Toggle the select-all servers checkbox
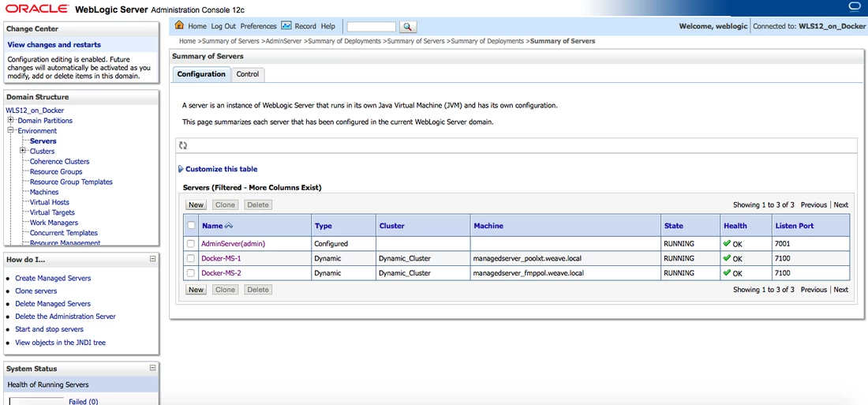The width and height of the screenshot is (868, 405). click(x=191, y=226)
